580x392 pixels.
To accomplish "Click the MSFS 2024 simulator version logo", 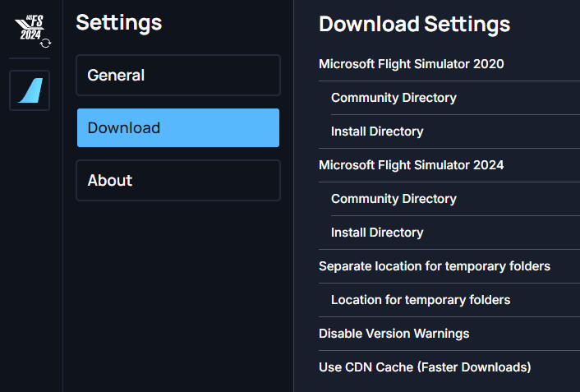I will coord(29,30).
